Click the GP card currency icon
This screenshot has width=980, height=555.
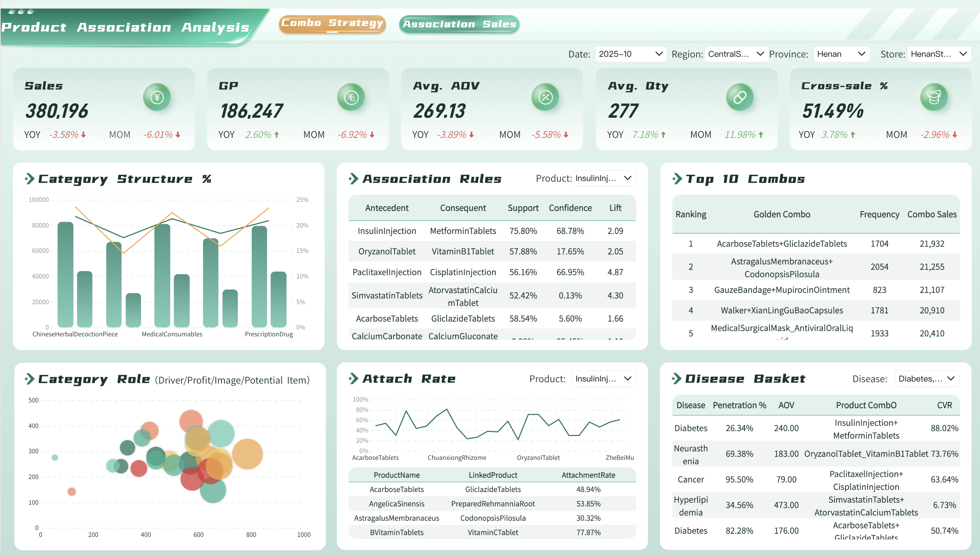[x=351, y=97]
